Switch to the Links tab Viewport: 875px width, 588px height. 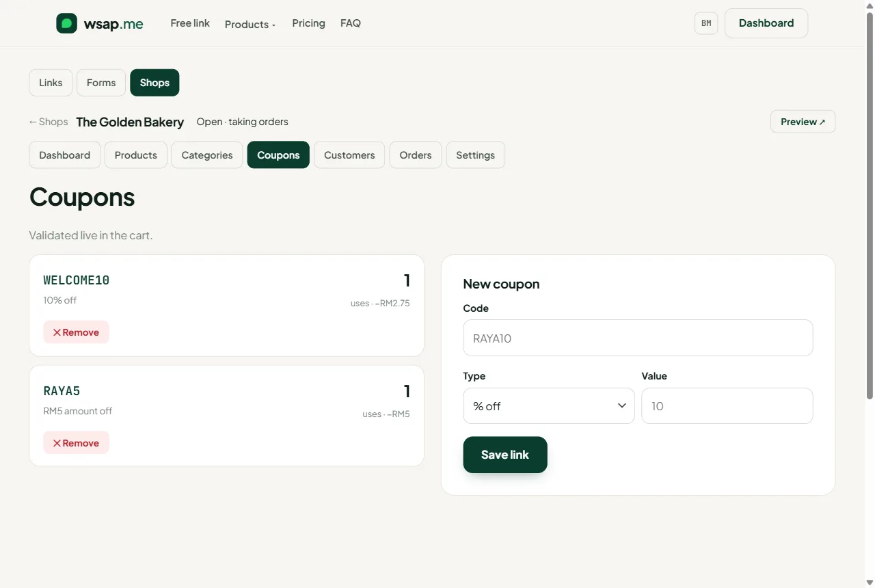(51, 83)
